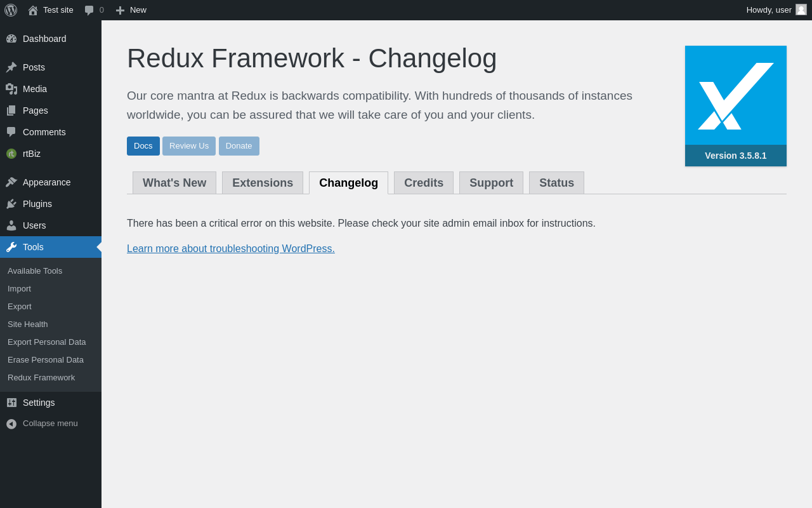Open the Media library icon
812x508 pixels.
tap(11, 89)
